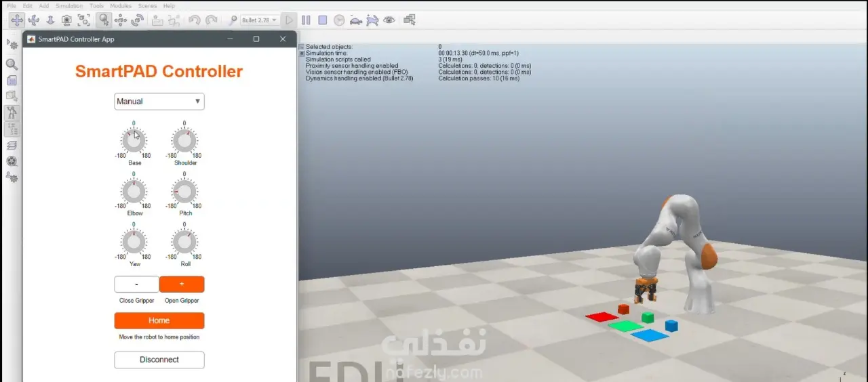Select the object rotate tool

click(137, 20)
